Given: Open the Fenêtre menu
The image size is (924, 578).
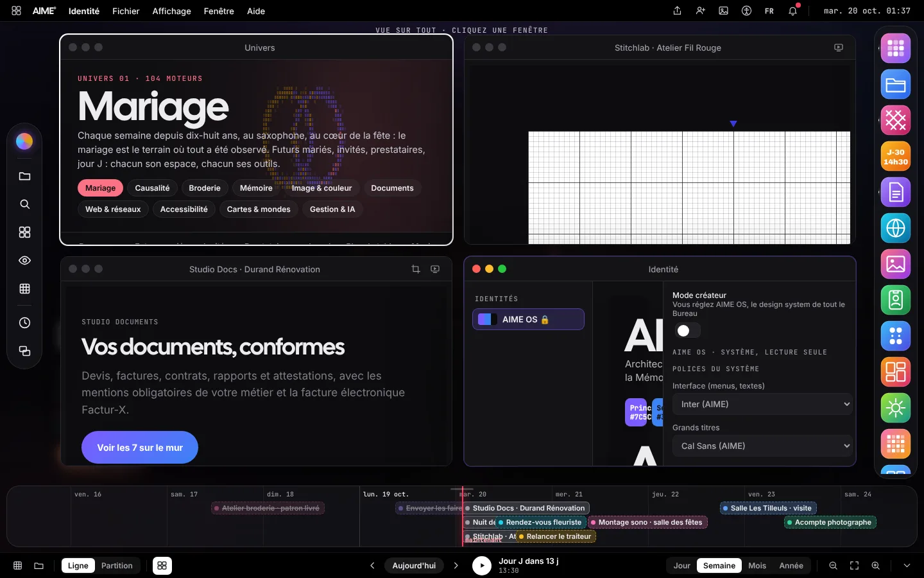Looking at the screenshot, I should (x=219, y=11).
